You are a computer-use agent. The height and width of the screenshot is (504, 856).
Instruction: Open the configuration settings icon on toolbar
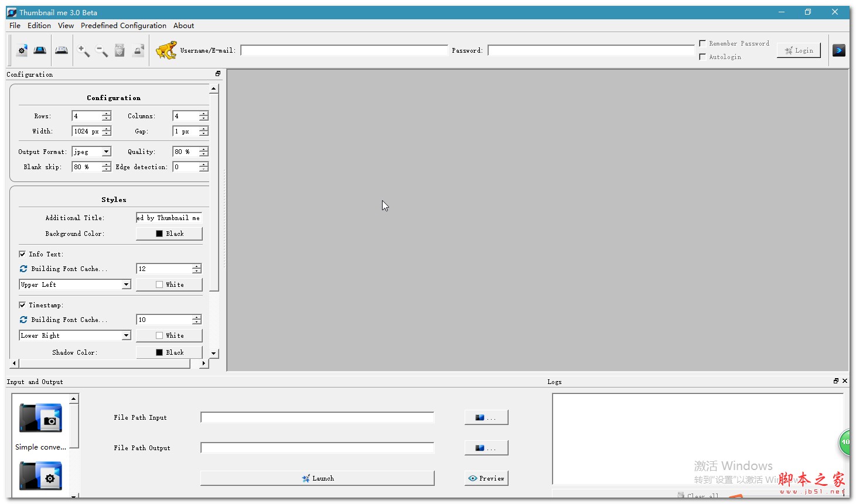(x=22, y=50)
